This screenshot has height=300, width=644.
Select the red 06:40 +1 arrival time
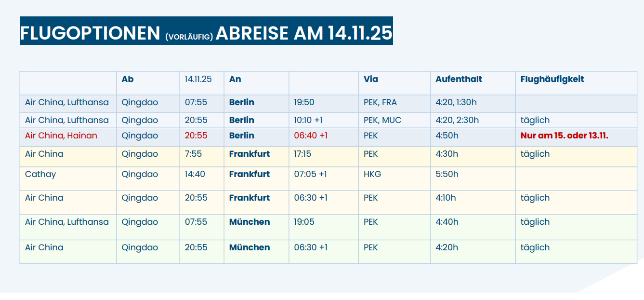tap(311, 136)
